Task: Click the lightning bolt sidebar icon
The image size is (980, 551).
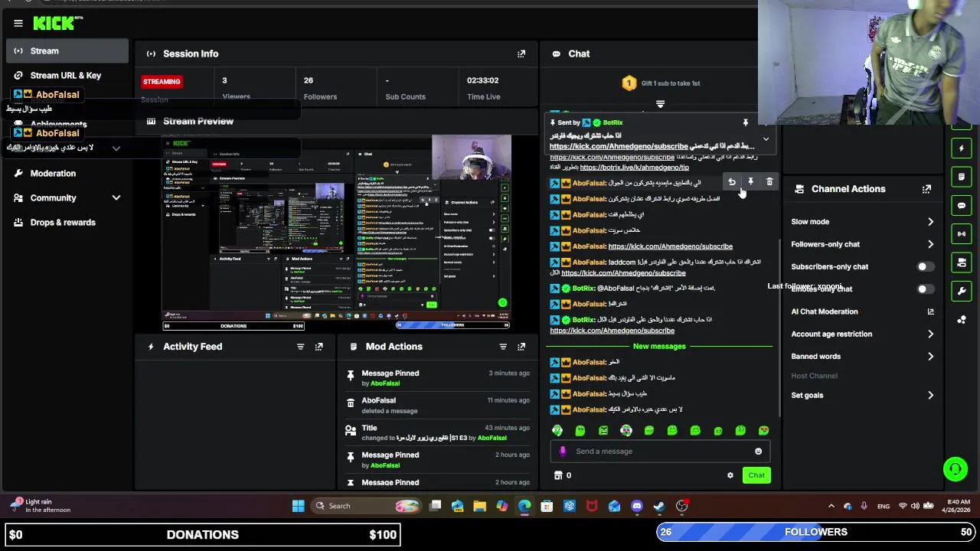Action: [962, 148]
